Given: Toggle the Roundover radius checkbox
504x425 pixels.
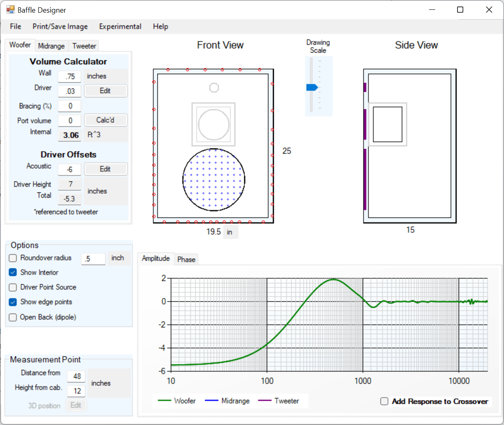Looking at the screenshot, I should 13,258.
